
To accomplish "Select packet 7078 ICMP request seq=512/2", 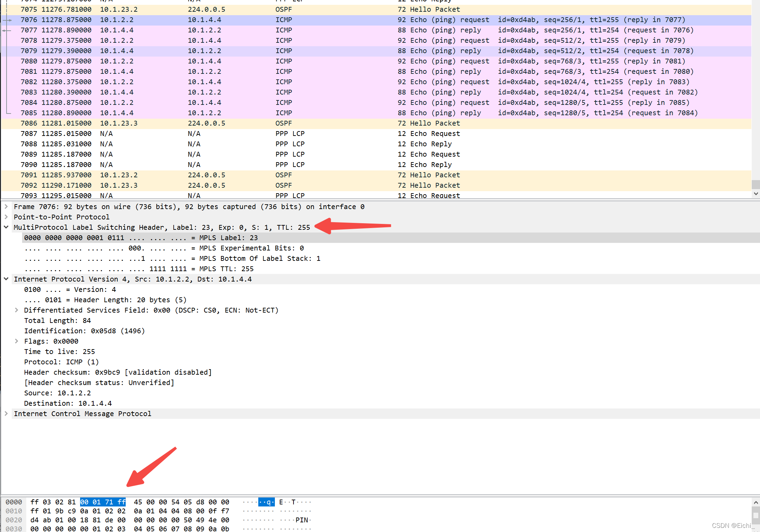I will (x=376, y=41).
